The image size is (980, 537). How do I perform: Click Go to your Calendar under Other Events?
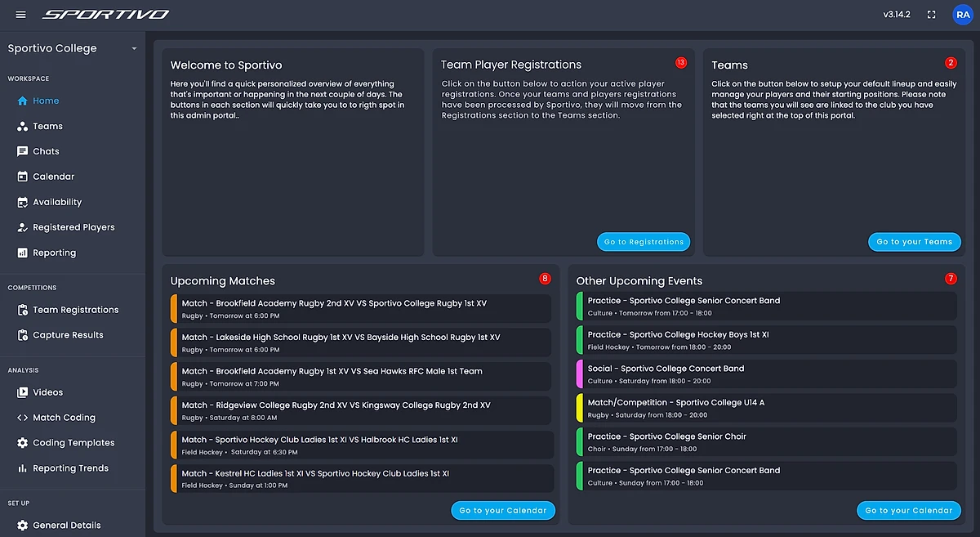pos(909,511)
